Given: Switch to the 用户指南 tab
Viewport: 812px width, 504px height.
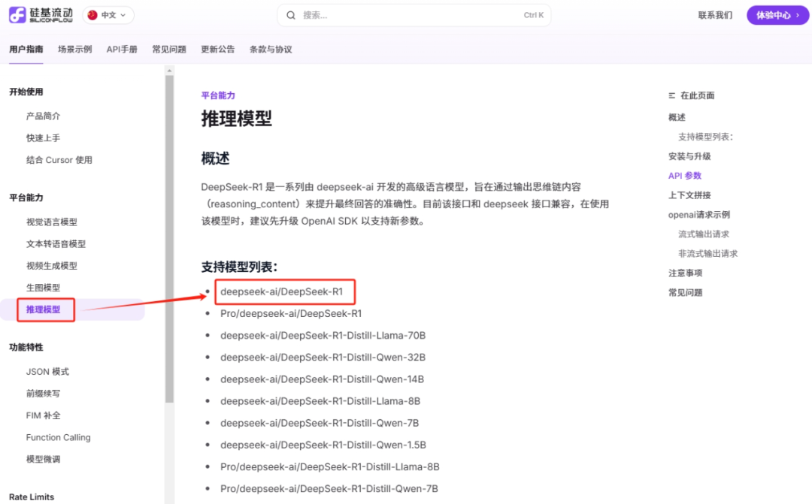Looking at the screenshot, I should pyautogui.click(x=26, y=49).
